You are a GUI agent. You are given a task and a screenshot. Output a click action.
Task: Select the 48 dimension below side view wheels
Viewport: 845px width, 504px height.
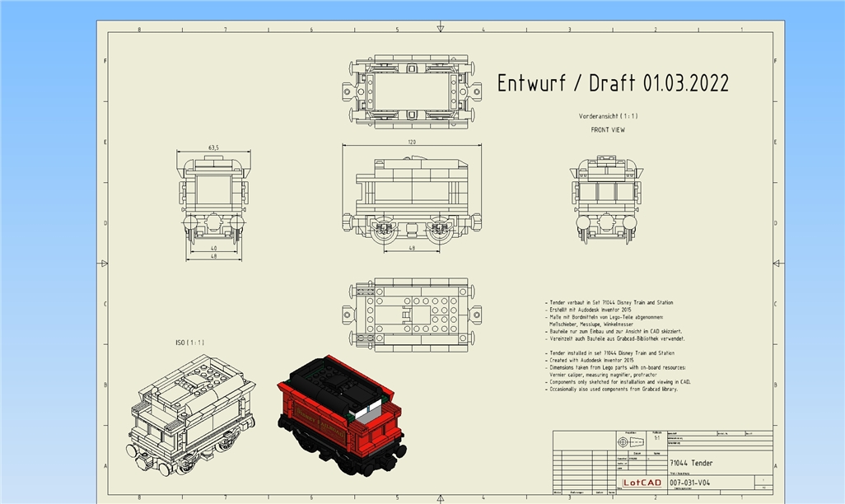(x=412, y=249)
